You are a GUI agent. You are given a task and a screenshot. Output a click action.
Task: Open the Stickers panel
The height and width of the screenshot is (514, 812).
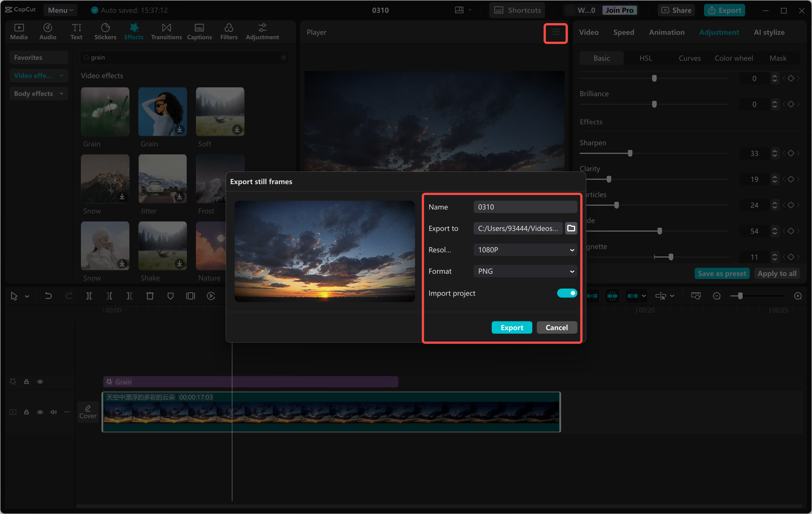[105, 31]
